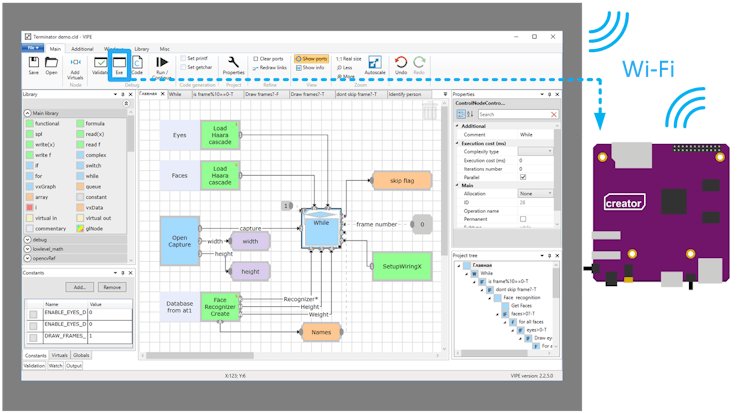The height and width of the screenshot is (413, 740).
Task: Click categorized view icon in Properties
Action: click(x=461, y=114)
